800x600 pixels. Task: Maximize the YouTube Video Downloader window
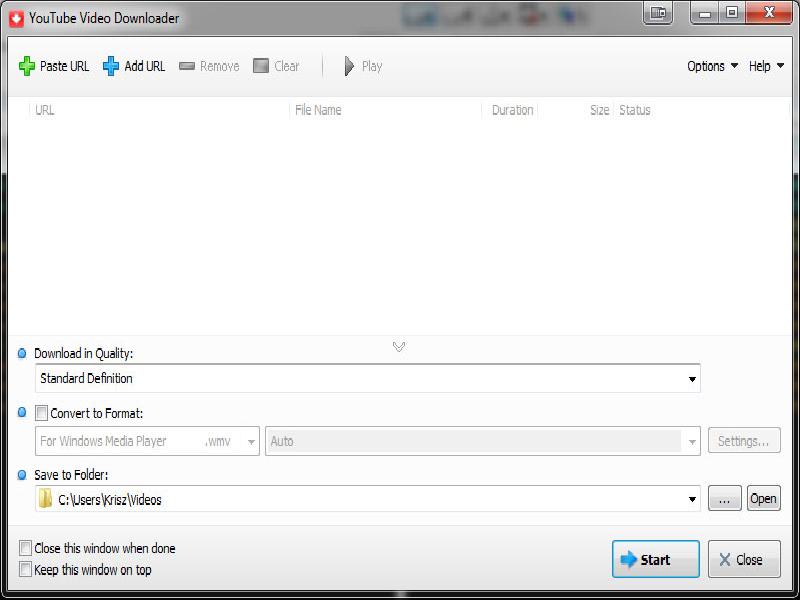pos(732,13)
